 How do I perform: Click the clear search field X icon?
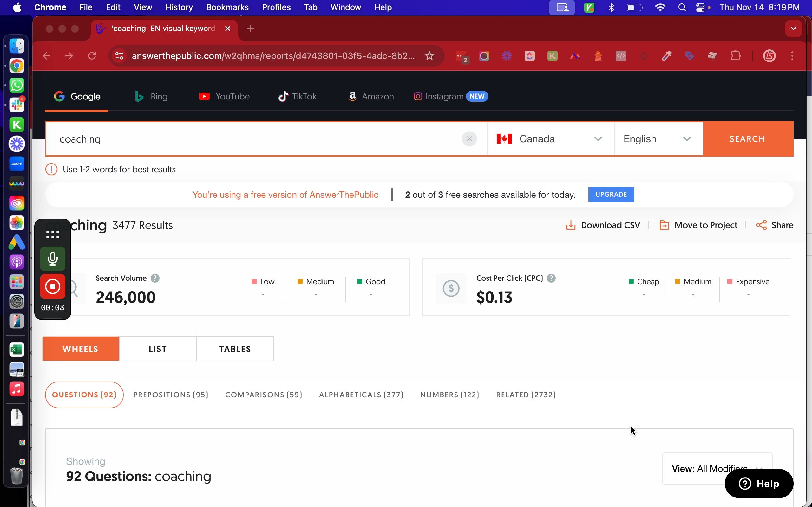(x=469, y=139)
